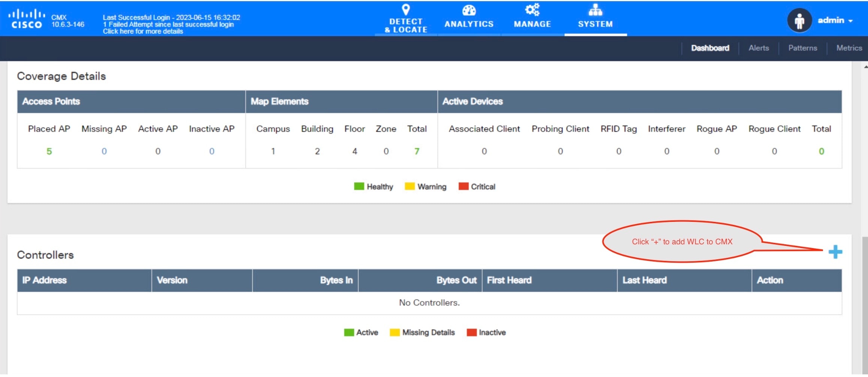The height and width of the screenshot is (377, 868).
Task: Select the Interferer count 0
Action: [x=667, y=151]
